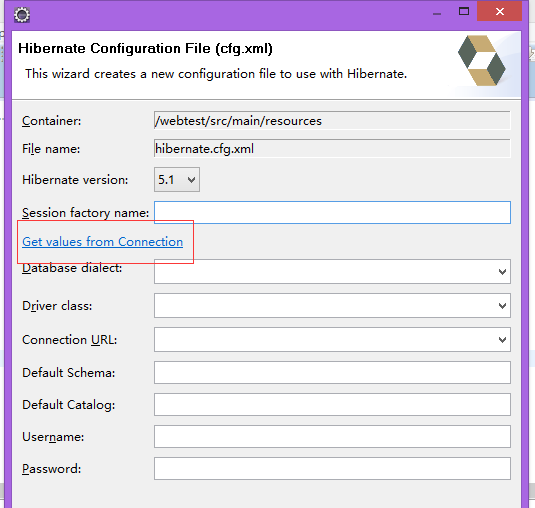Image resolution: width=535 pixels, height=508 pixels.
Task: Click the Hibernate logo in wizard header
Action: (x=481, y=60)
